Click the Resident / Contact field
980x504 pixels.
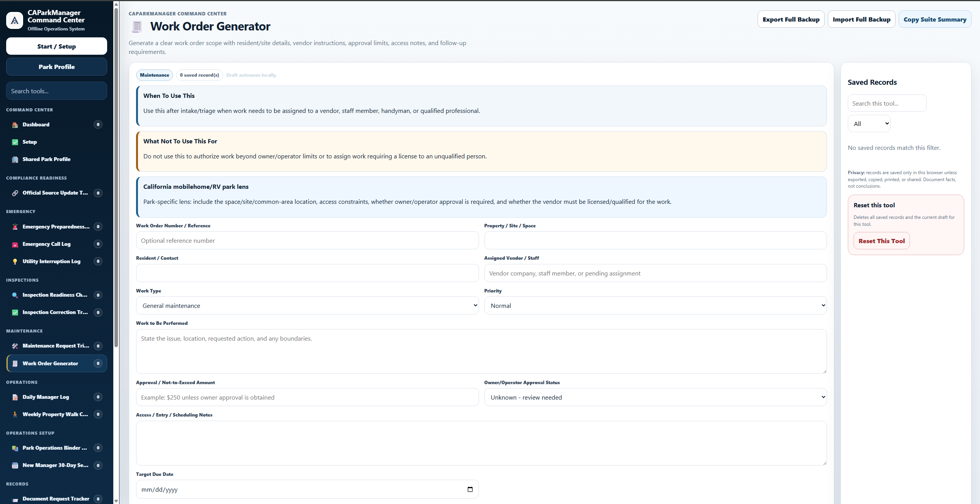307,273
